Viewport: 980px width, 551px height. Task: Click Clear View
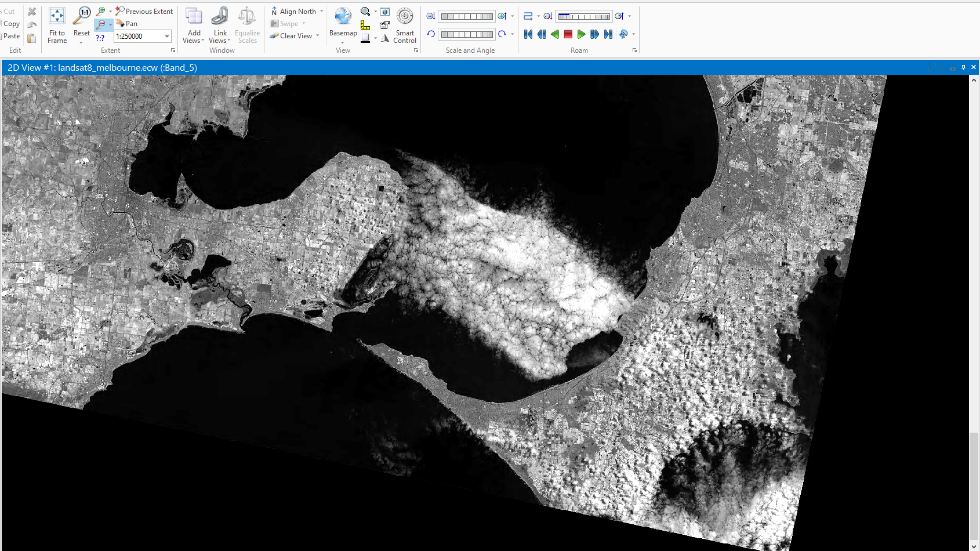click(x=291, y=36)
